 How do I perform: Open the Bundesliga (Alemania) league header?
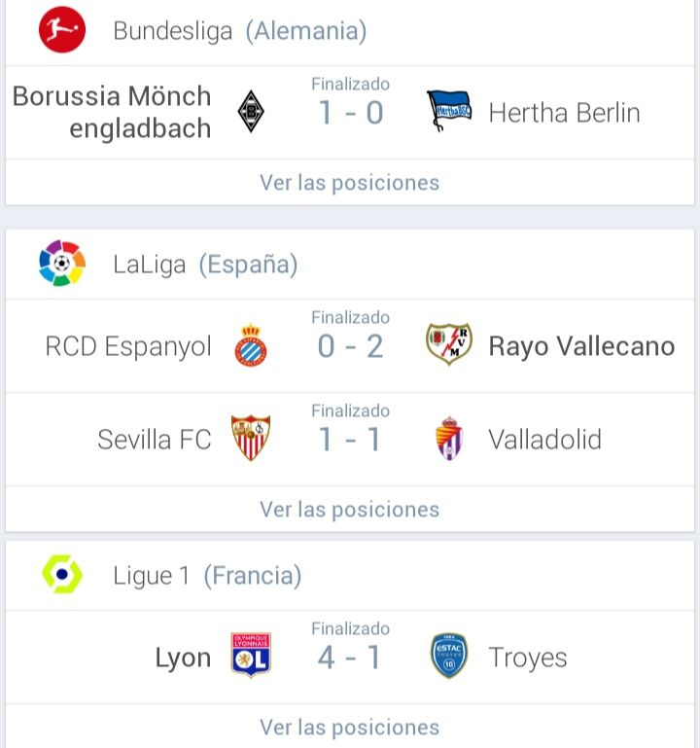coord(350,31)
